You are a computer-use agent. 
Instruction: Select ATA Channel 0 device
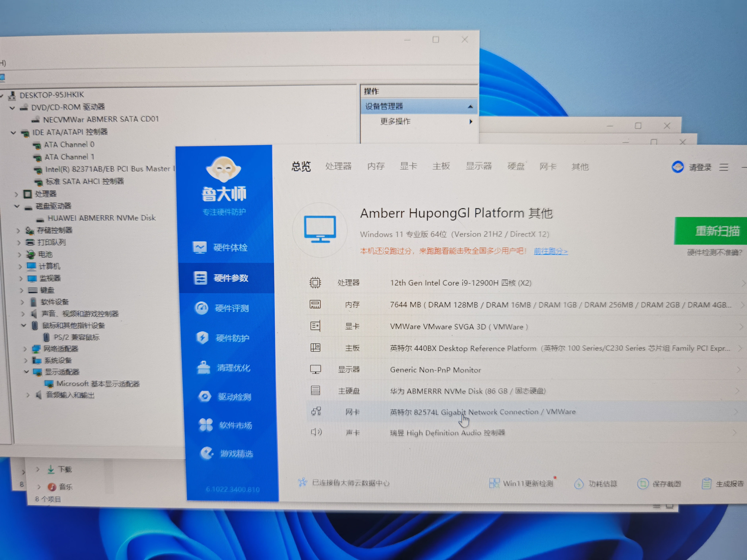click(x=69, y=145)
